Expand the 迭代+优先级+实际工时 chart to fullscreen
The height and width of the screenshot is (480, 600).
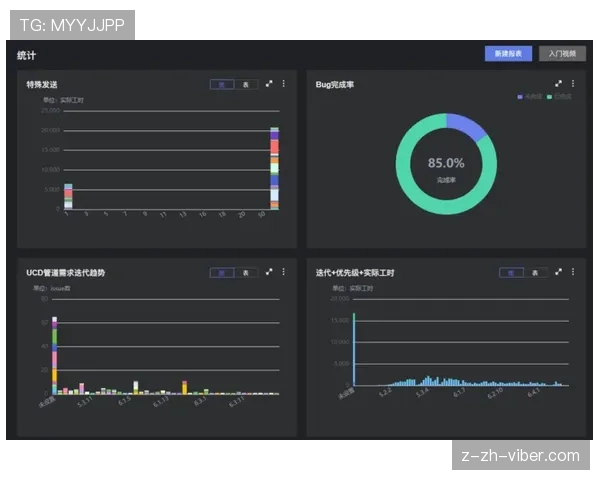[x=558, y=272]
